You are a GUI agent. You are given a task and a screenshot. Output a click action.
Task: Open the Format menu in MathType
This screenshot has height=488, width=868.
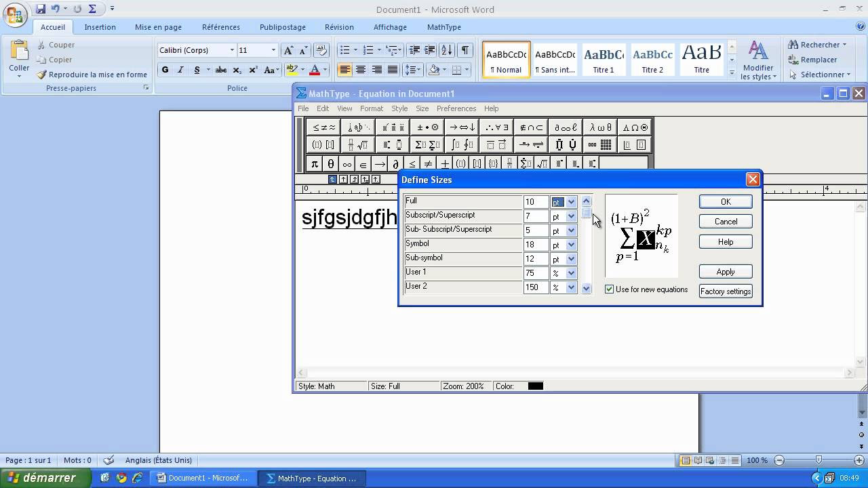[372, 108]
